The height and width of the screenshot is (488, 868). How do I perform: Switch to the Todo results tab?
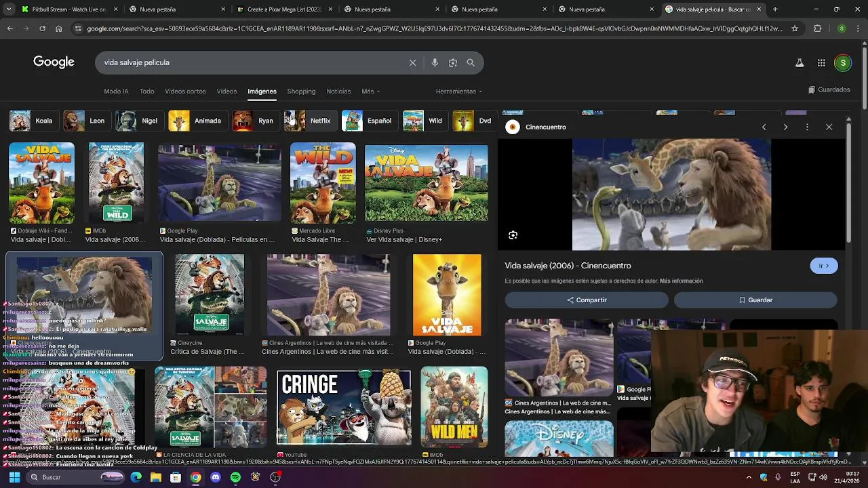(x=146, y=91)
